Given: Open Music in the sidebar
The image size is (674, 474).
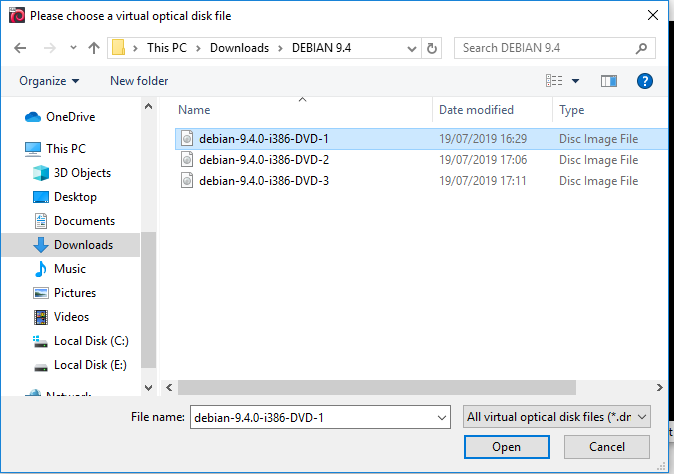Looking at the screenshot, I should [60, 269].
